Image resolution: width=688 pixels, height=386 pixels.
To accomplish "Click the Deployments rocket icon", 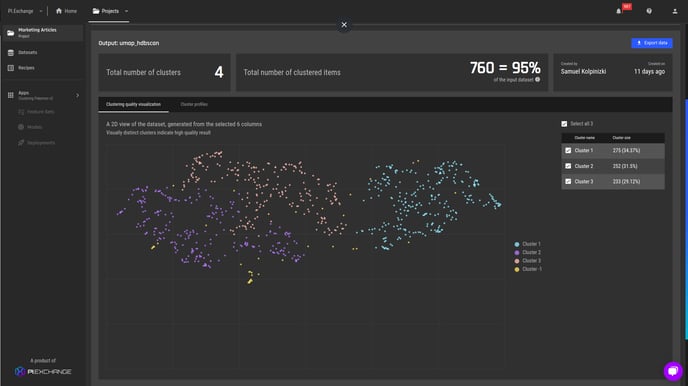I will [x=21, y=143].
